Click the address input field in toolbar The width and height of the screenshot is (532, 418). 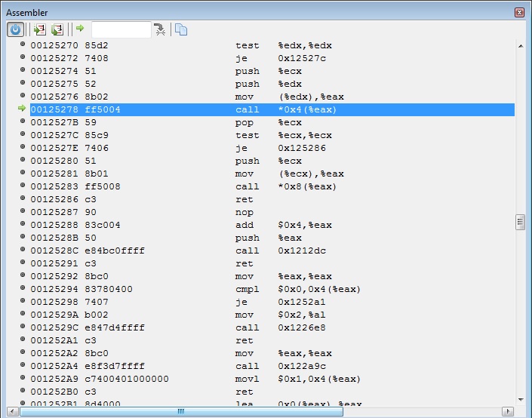[121, 29]
